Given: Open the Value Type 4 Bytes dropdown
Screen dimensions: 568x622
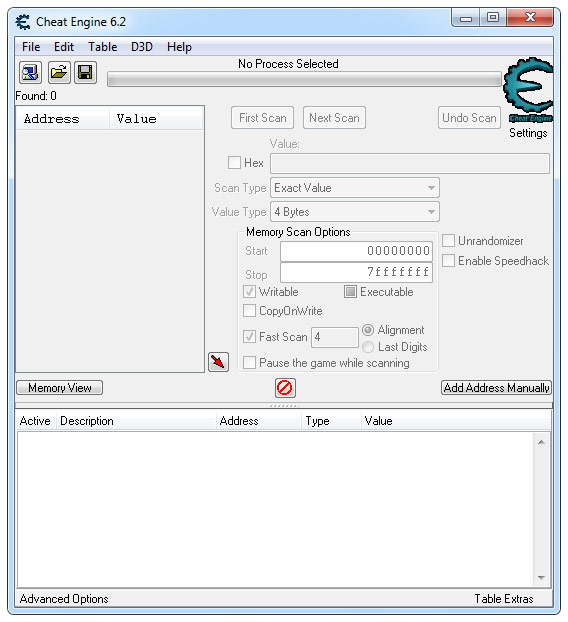Looking at the screenshot, I should point(355,212).
